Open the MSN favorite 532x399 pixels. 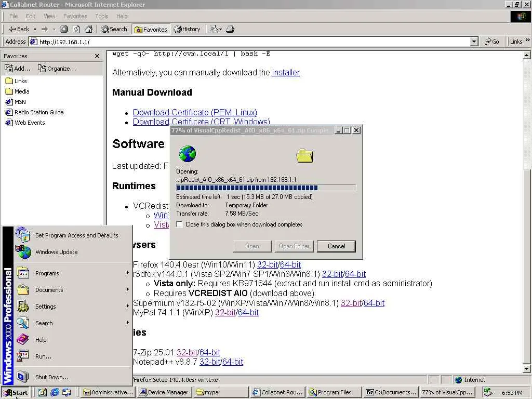click(x=16, y=102)
